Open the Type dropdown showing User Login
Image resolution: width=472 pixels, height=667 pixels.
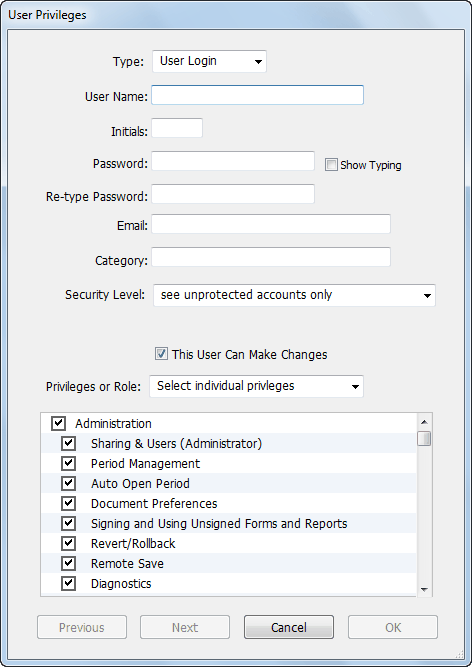click(209, 61)
